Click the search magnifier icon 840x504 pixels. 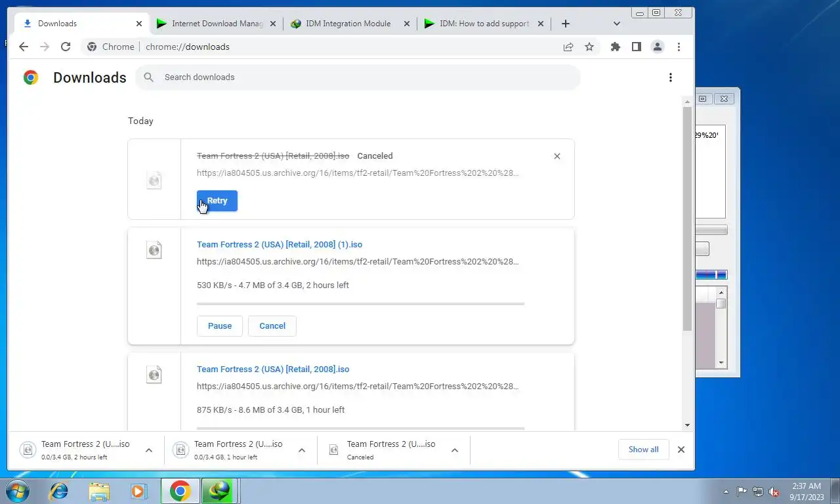coord(149,77)
